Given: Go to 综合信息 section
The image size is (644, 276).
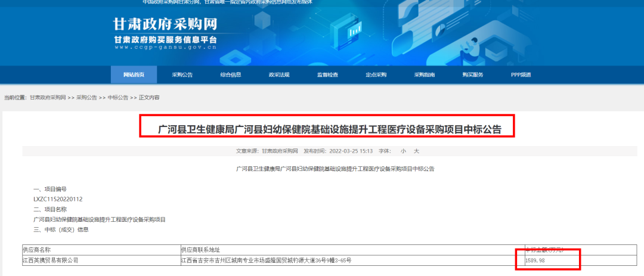Looking at the screenshot, I should pyautogui.click(x=230, y=75).
